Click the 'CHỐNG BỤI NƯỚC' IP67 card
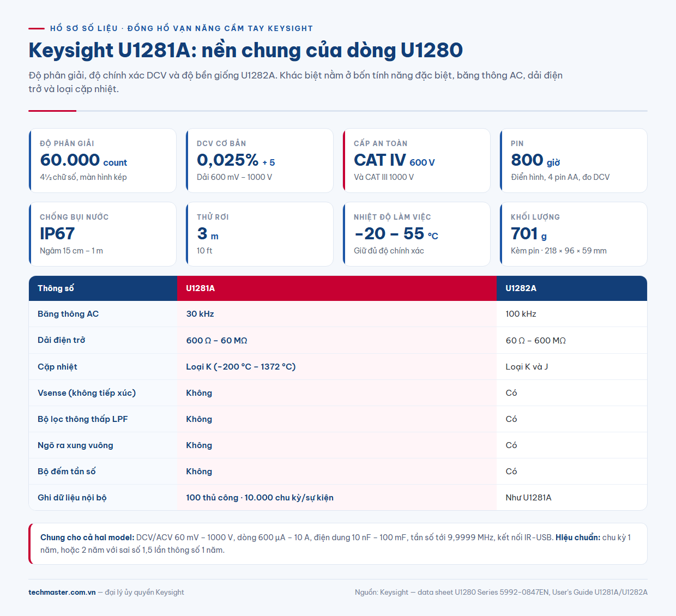Viewport: 676px width, 616px height. coord(102,234)
